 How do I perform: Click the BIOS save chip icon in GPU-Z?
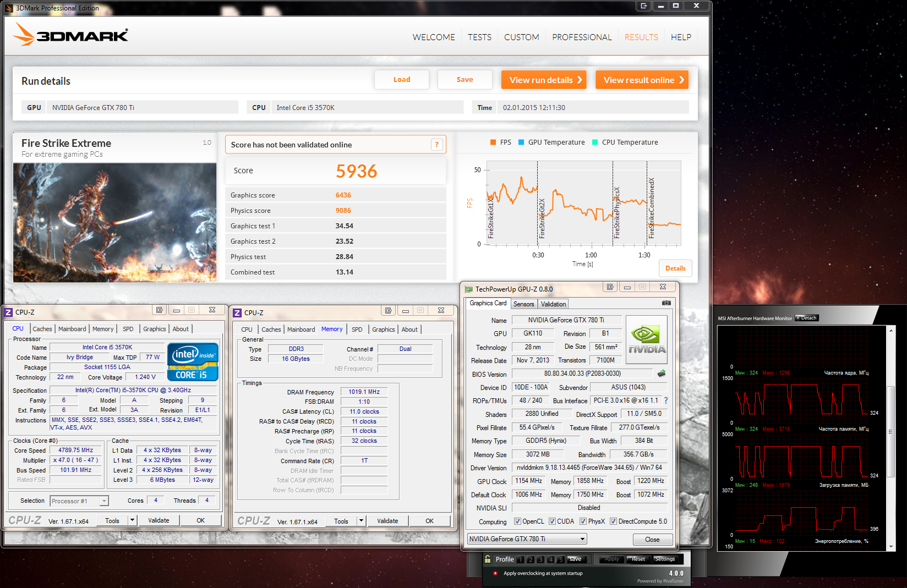coord(662,373)
